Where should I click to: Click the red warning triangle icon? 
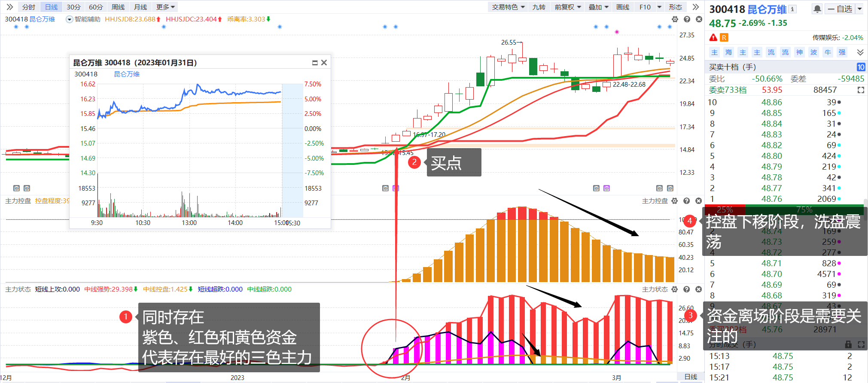click(713, 37)
